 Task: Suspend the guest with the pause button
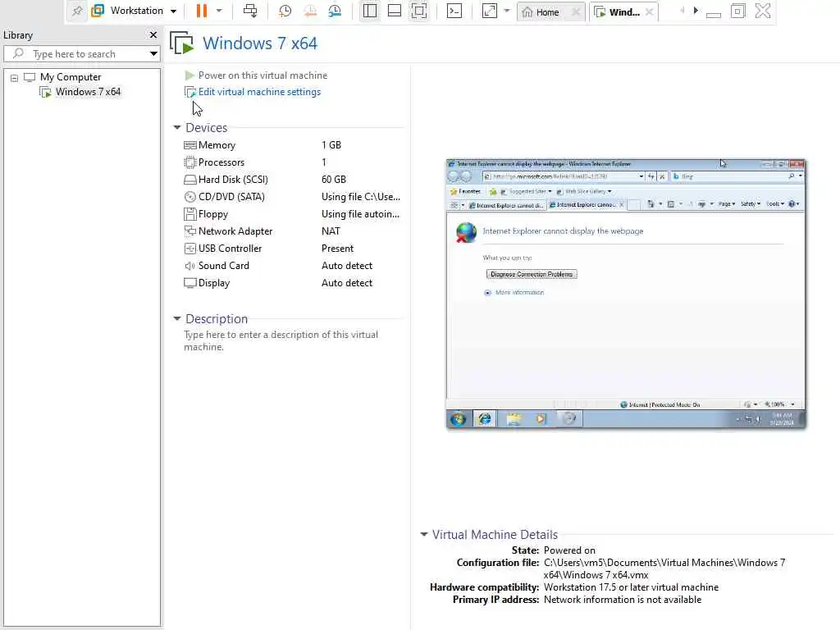point(202,11)
